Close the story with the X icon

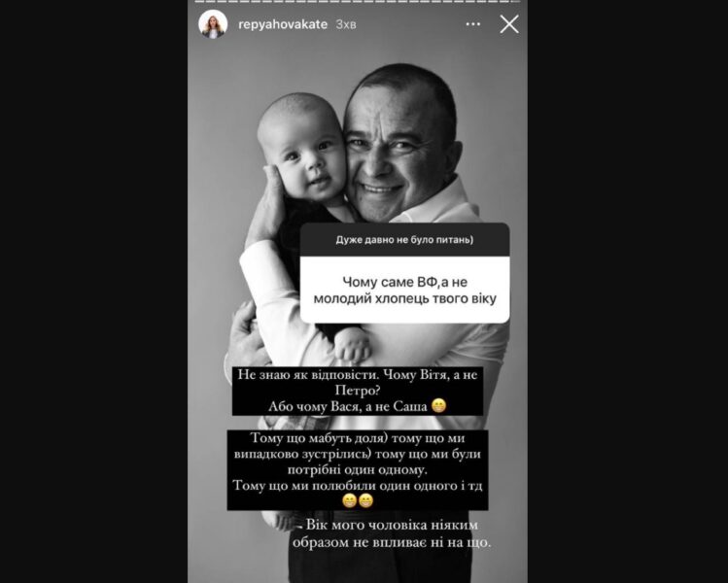click(x=509, y=24)
